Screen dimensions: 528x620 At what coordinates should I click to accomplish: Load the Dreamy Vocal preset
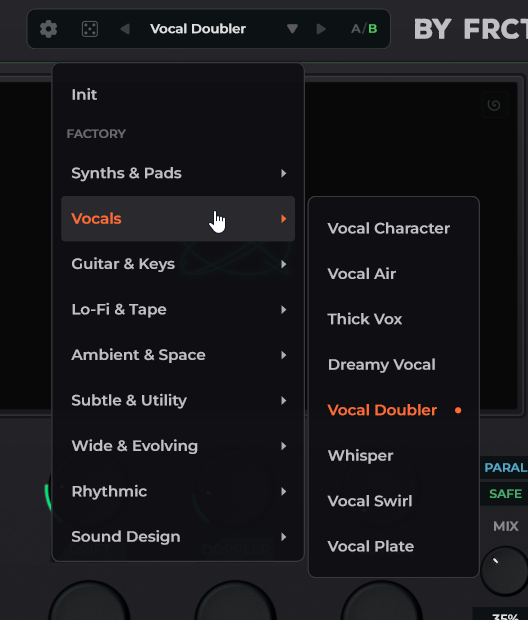point(394,365)
